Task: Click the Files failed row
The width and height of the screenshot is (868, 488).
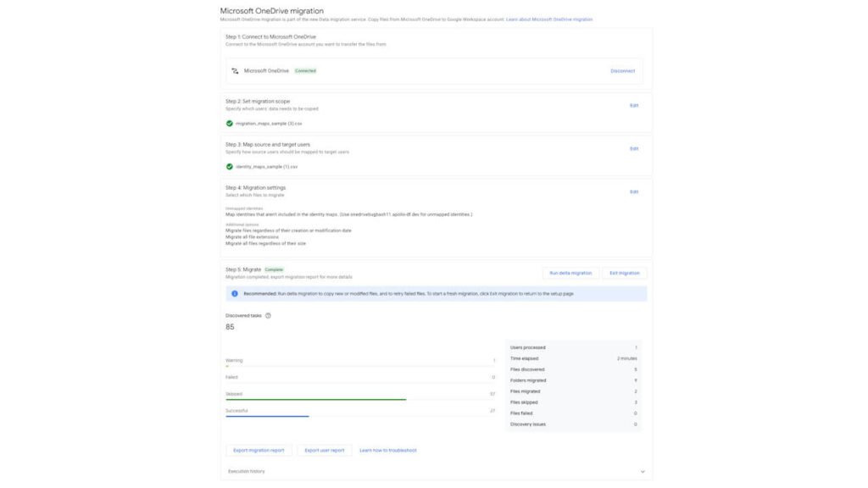Action: click(x=574, y=413)
